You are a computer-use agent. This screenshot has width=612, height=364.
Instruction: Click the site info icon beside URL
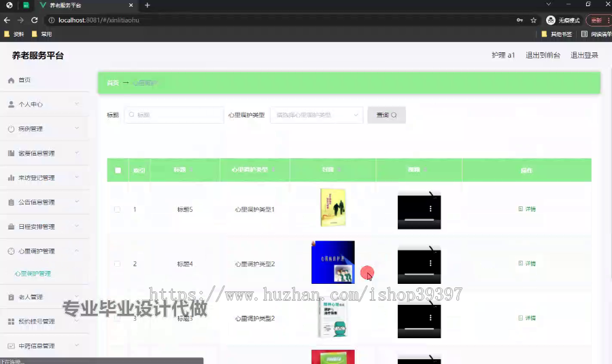52,20
